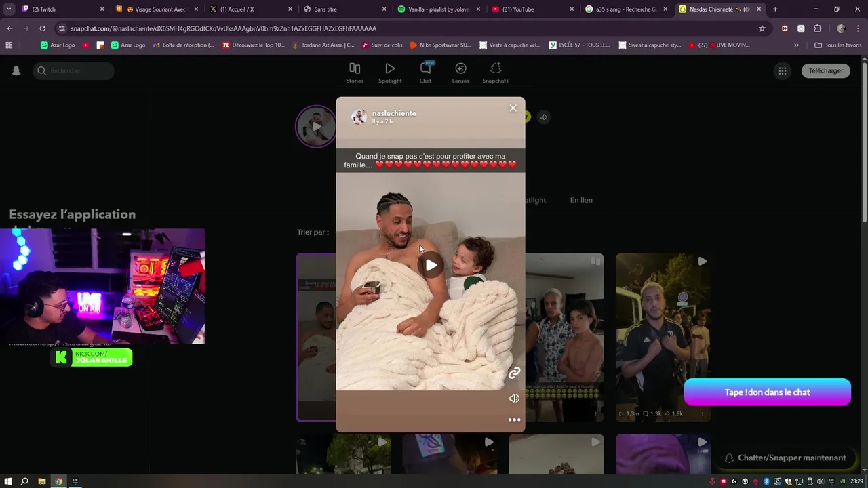Click the Snapchat ghost logo

[x=16, y=70]
